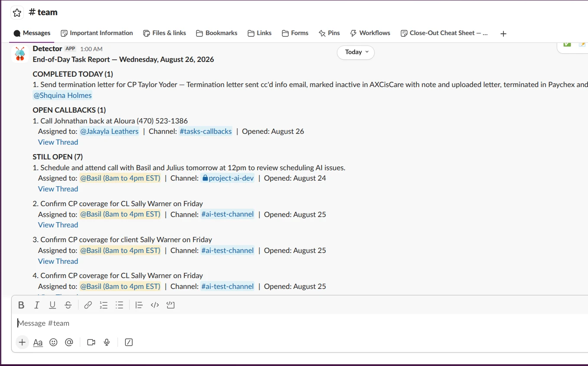
Task: Toggle bold formatting in composer
Action: click(x=21, y=305)
